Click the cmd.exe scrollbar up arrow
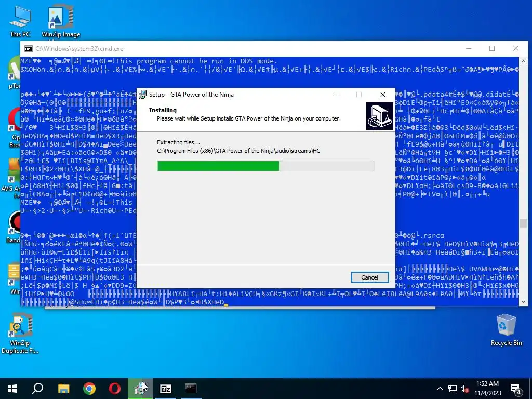This screenshot has width=532, height=399. (523, 61)
